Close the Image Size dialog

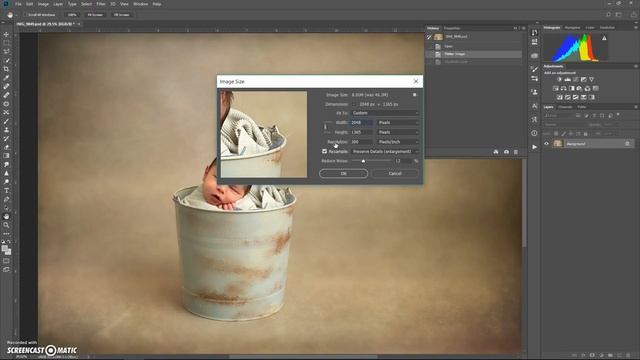point(416,82)
